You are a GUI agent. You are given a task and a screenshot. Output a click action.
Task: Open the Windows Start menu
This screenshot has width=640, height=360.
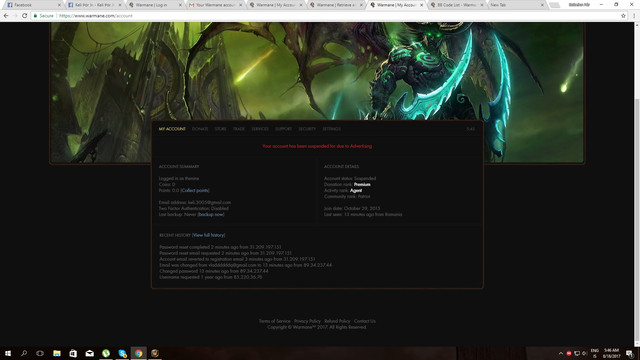[x=8, y=353]
